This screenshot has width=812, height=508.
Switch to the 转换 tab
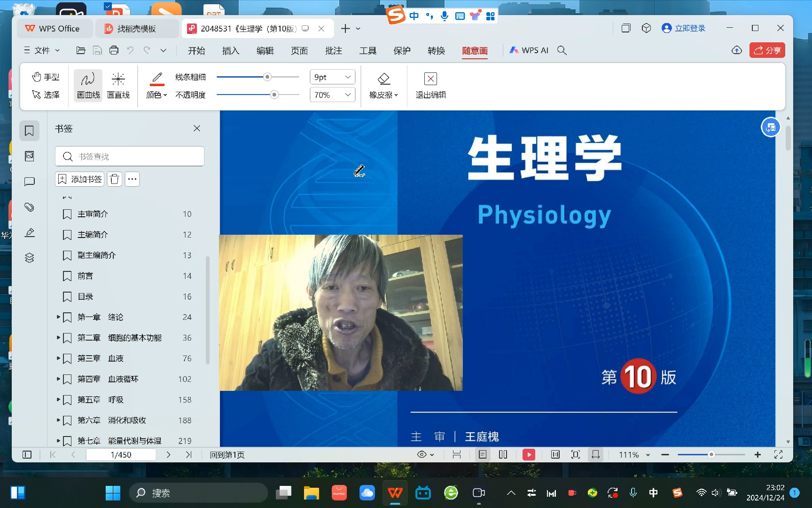tap(436, 50)
